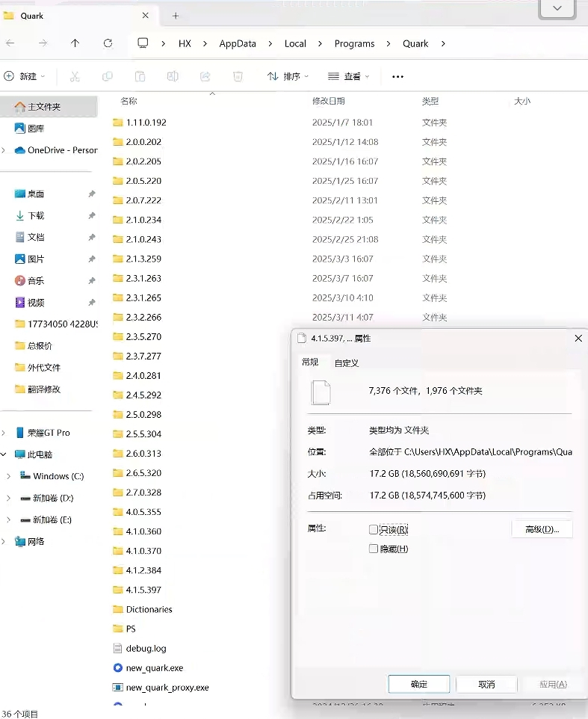This screenshot has width=588, height=719.
Task: Go forward with the right arrow
Action: coord(43,43)
